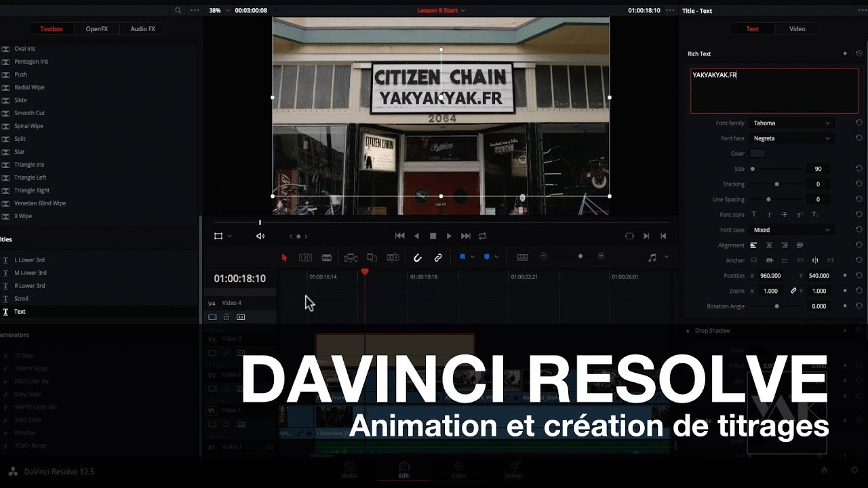Screen dimensions: 868x488
Task: Justify the title text alignment
Action: (800, 245)
